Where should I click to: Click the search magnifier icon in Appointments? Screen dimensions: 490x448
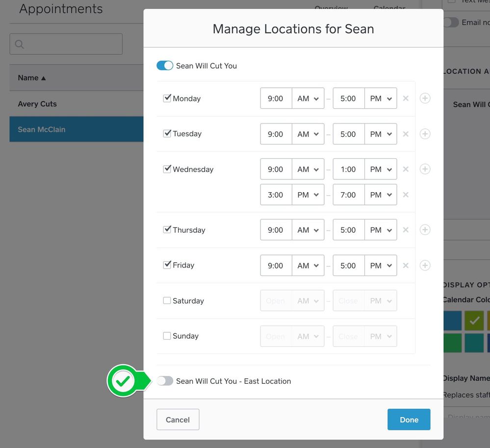[x=20, y=45]
